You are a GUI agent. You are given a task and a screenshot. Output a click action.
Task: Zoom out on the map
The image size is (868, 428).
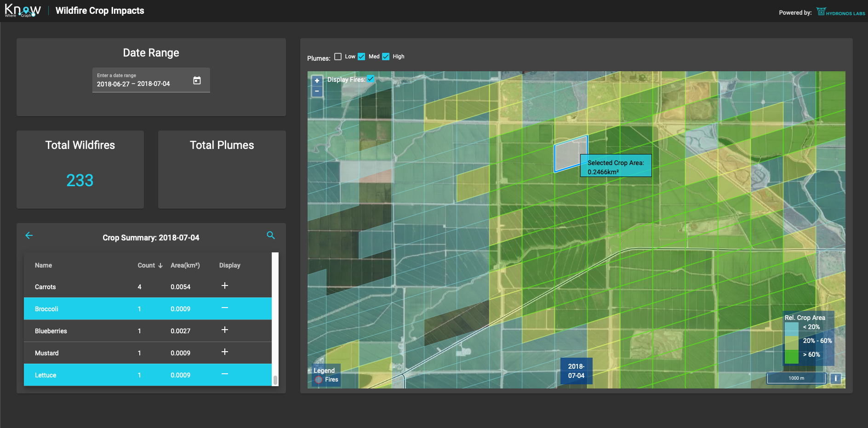(317, 91)
